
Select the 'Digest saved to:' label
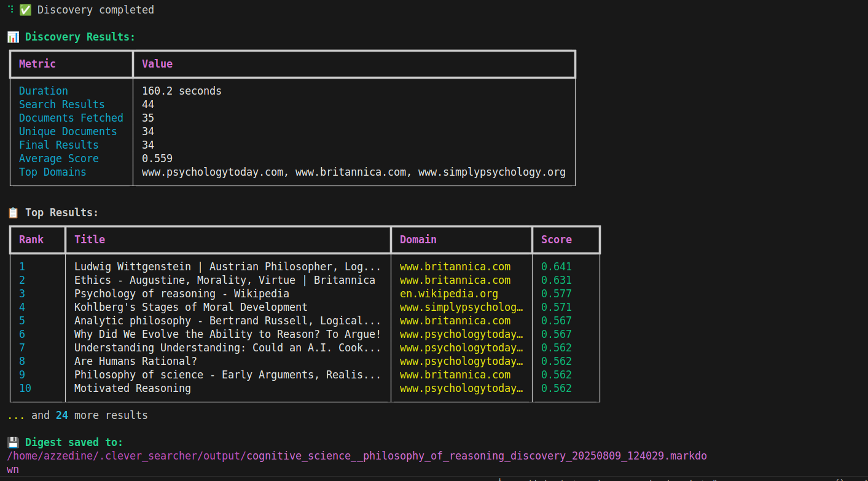74,442
